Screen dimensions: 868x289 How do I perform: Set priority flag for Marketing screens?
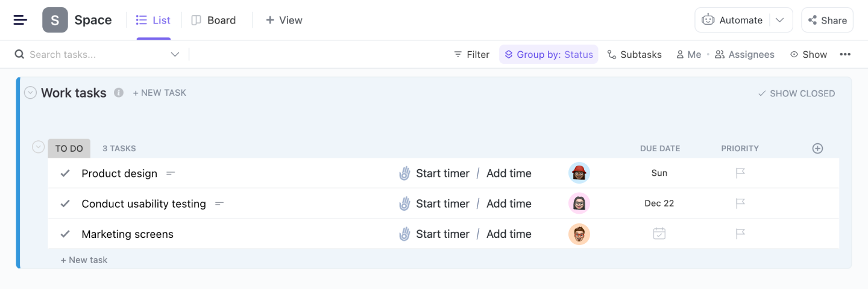click(740, 234)
